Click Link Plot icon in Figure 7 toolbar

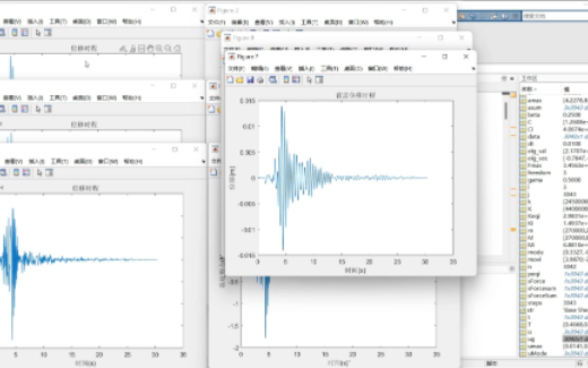(x=273, y=80)
